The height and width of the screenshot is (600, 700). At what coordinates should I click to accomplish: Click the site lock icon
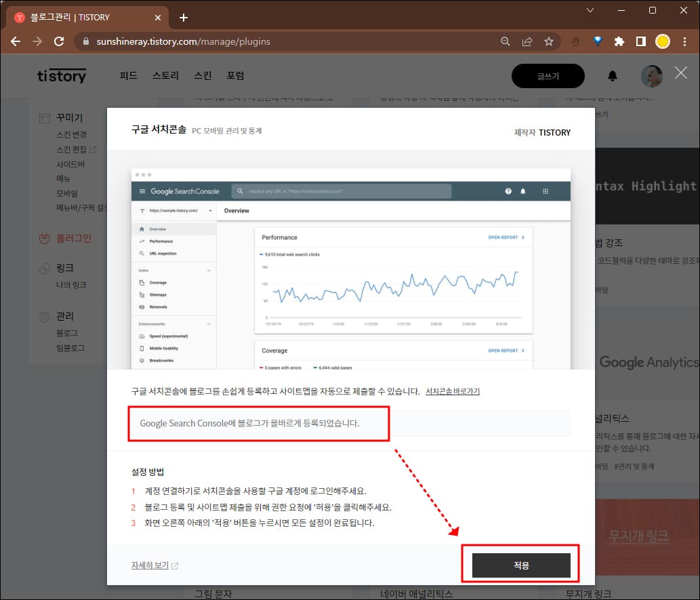85,41
